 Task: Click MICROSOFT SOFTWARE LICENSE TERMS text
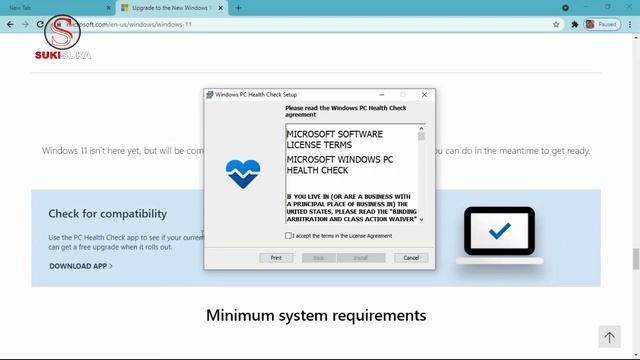pyautogui.click(x=335, y=139)
